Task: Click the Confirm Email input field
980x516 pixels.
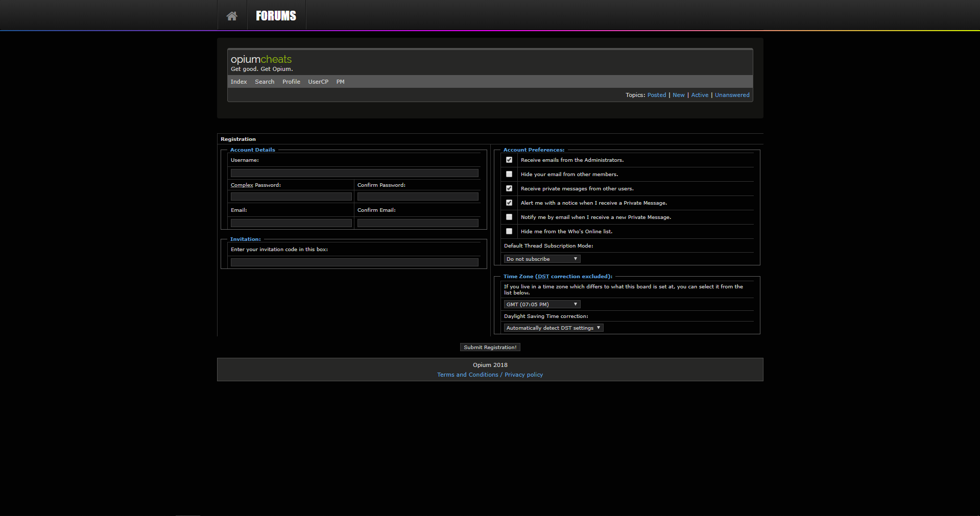Action: [418, 223]
